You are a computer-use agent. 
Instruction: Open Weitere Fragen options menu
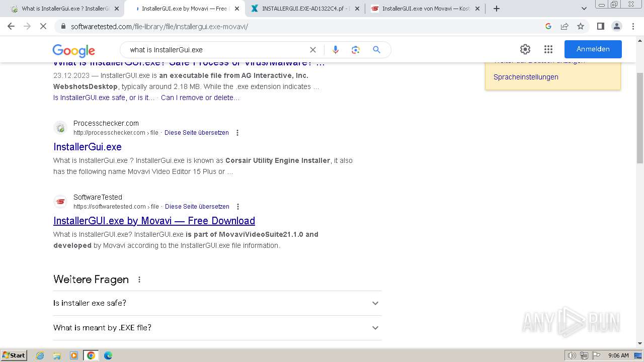139,280
